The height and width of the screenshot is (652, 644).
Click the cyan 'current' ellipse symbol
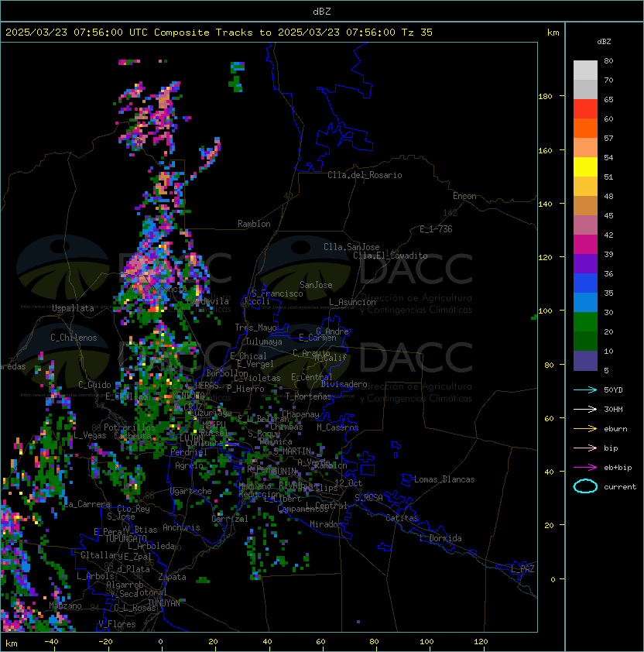(585, 486)
